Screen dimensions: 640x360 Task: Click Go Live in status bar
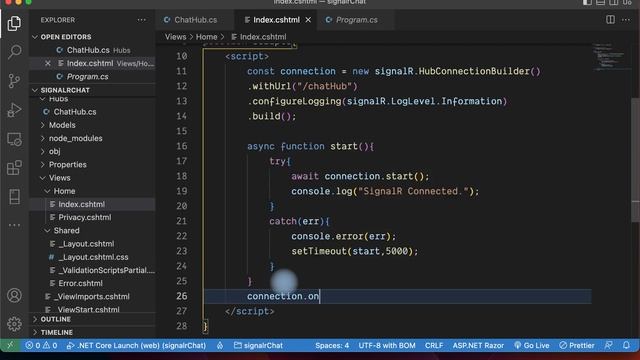[532, 345]
